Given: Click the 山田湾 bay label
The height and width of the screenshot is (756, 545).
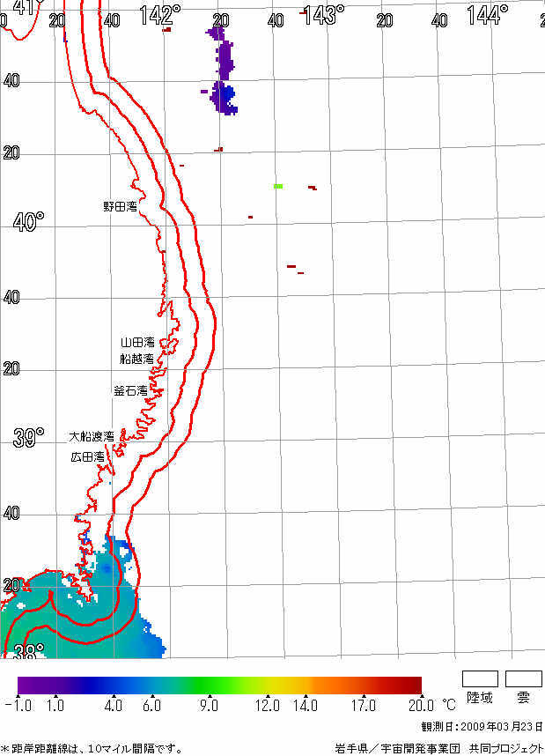Looking at the screenshot, I should (x=137, y=343).
